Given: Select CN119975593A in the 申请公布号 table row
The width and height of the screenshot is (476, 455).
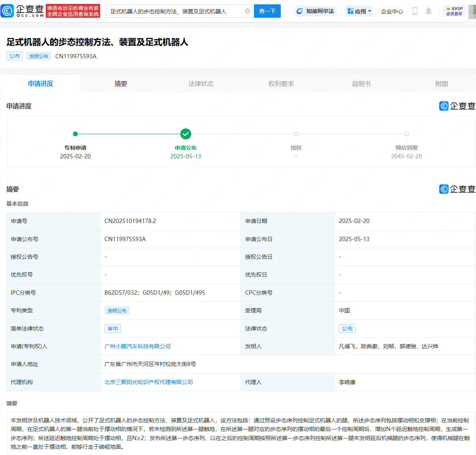Looking at the screenshot, I should click(125, 239).
